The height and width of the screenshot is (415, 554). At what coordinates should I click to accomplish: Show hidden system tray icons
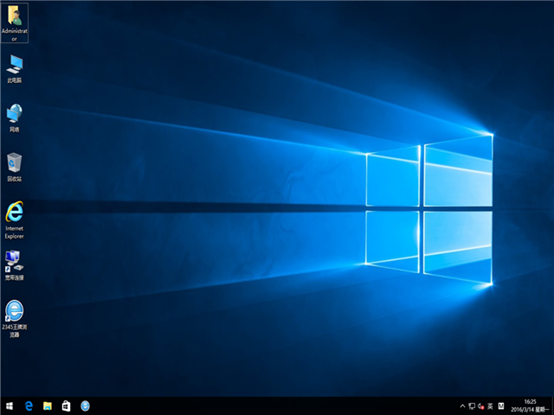coord(462,406)
